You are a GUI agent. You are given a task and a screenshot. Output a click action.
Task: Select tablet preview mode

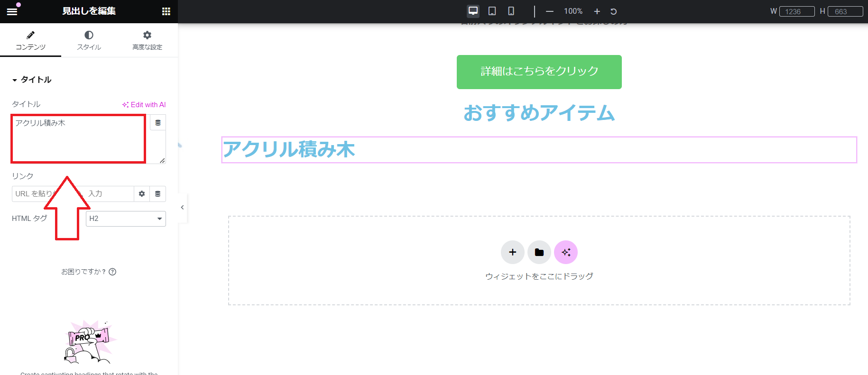492,11
